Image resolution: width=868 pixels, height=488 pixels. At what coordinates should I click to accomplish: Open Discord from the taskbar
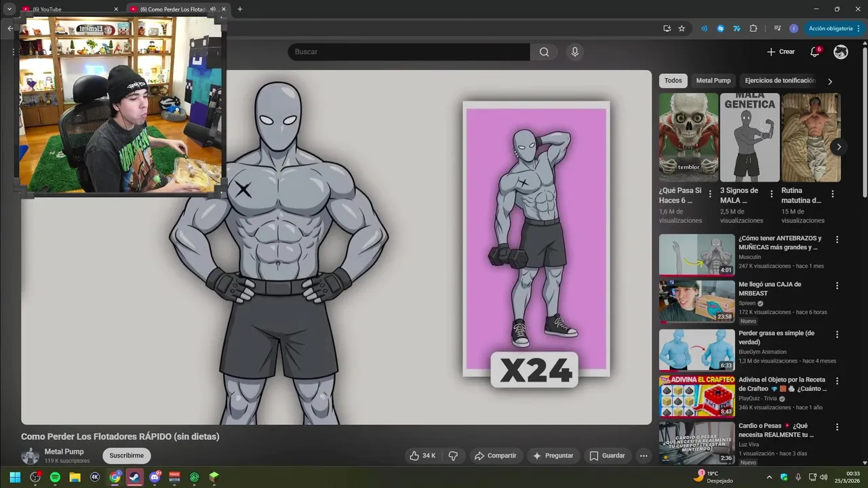pyautogui.click(x=155, y=477)
